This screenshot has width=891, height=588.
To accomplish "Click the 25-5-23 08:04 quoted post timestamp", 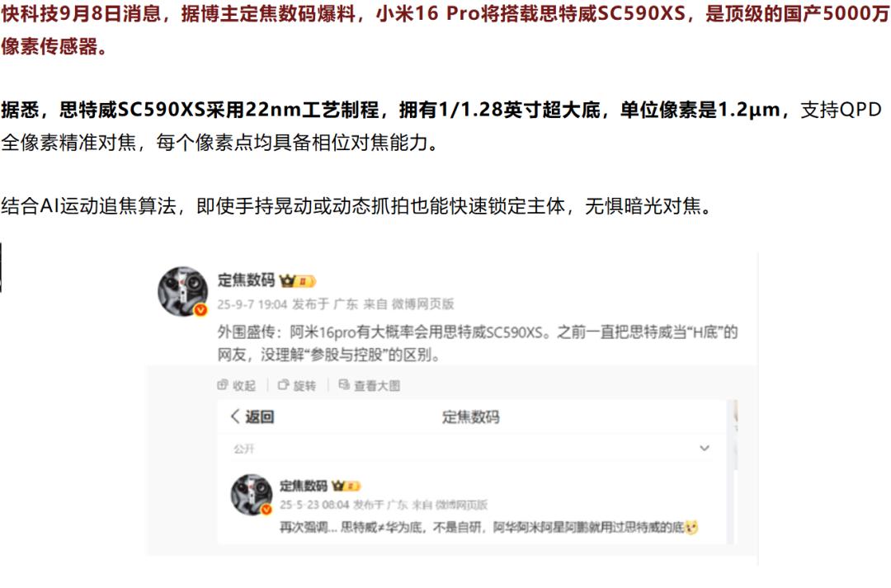I will (x=314, y=505).
